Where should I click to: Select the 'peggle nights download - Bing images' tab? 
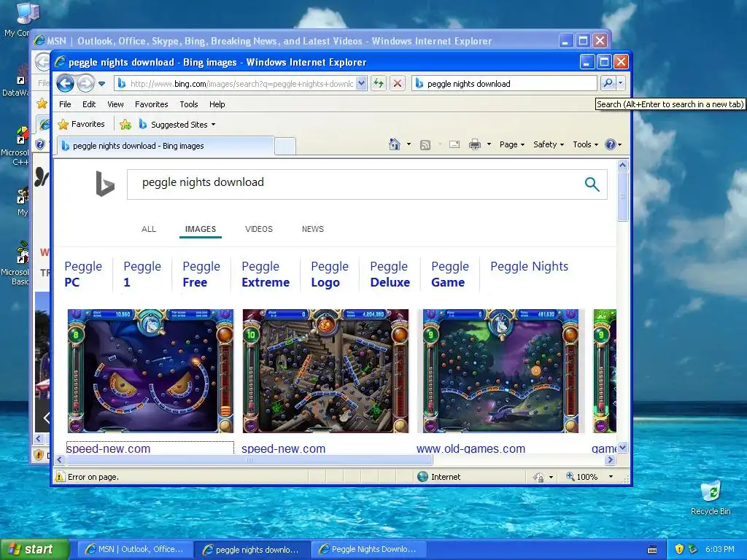pos(166,146)
